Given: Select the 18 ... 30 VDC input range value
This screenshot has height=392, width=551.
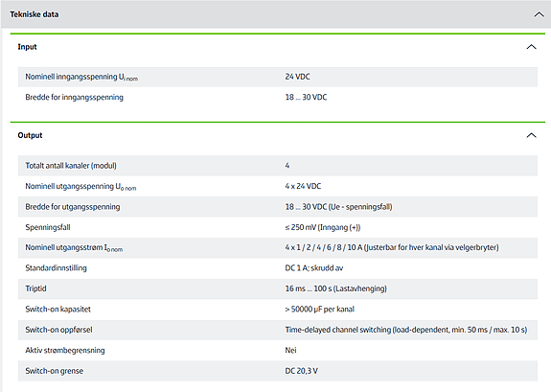Looking at the screenshot, I should click(306, 98).
